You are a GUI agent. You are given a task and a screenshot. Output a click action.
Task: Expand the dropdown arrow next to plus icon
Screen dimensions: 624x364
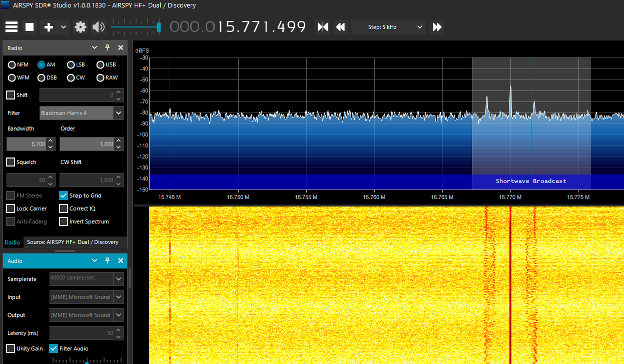[64, 27]
